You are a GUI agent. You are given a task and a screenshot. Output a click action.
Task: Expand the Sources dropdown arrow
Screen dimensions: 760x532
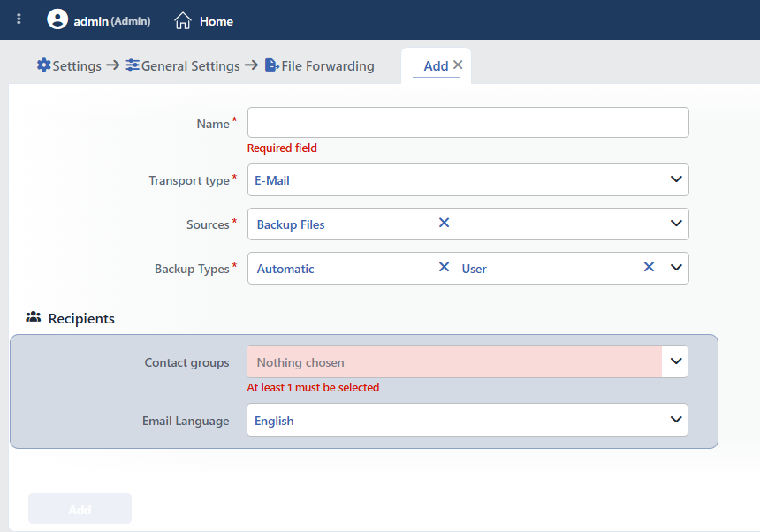pyautogui.click(x=676, y=224)
